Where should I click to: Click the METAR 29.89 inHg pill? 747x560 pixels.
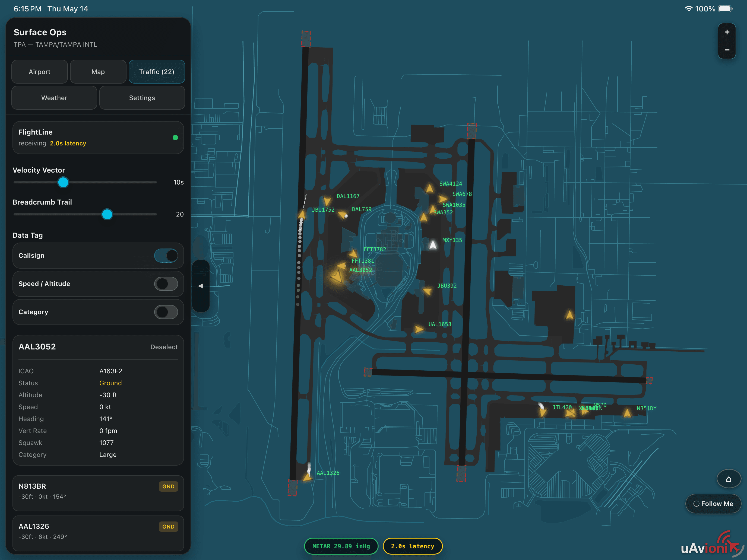341,546
